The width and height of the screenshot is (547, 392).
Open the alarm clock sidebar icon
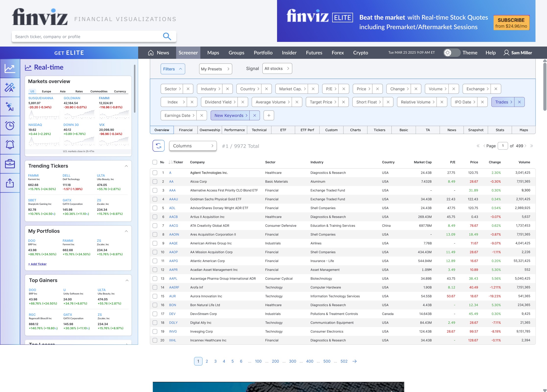[10, 126]
